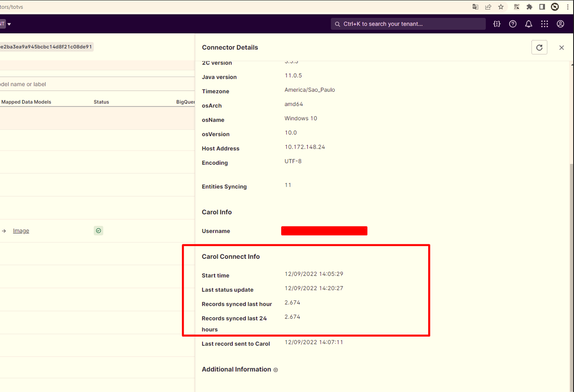The image size is (574, 392).
Task: Open the notifications bell
Action: point(528,24)
